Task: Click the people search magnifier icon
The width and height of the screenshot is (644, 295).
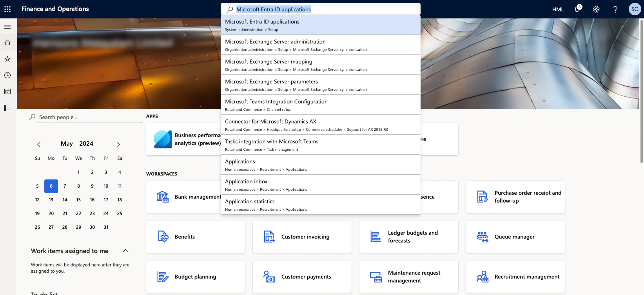Action: pyautogui.click(x=33, y=117)
